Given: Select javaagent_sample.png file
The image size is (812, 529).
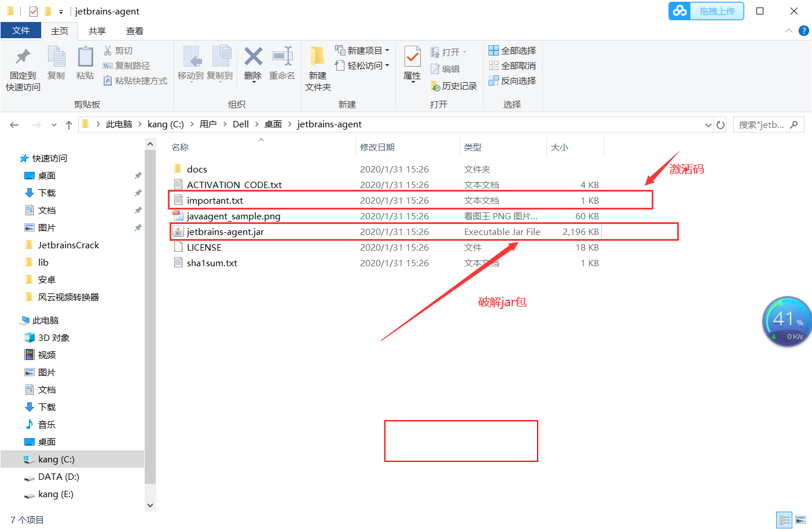Looking at the screenshot, I should 233,216.
